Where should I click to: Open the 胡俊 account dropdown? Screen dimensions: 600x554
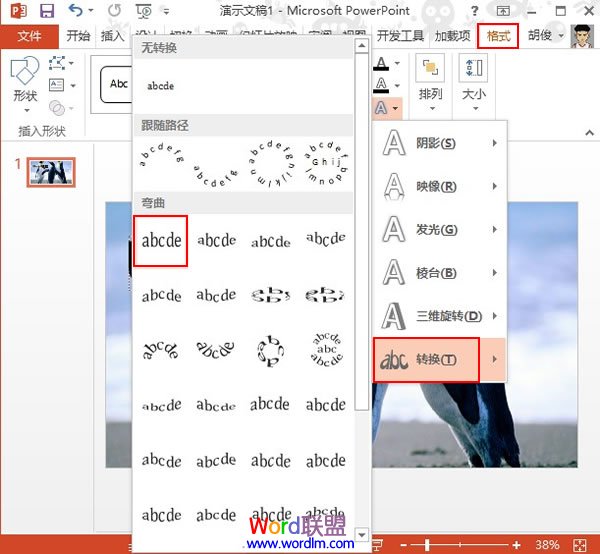click(546, 36)
